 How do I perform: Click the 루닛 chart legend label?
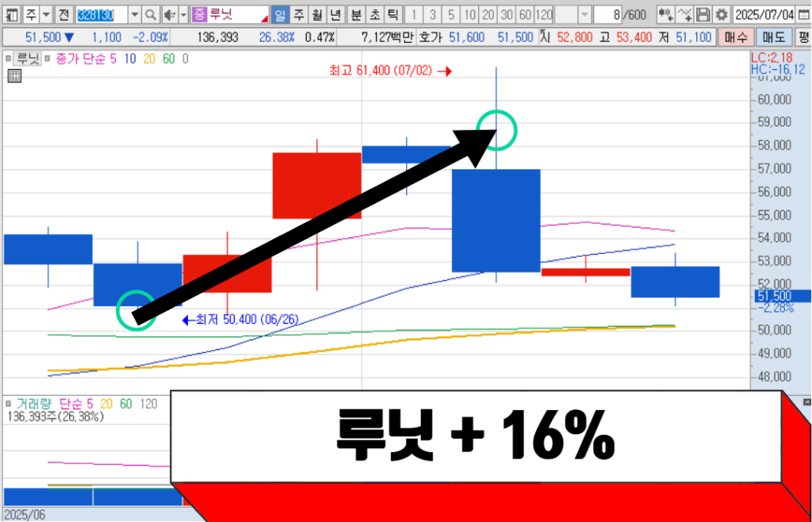pyautogui.click(x=28, y=59)
